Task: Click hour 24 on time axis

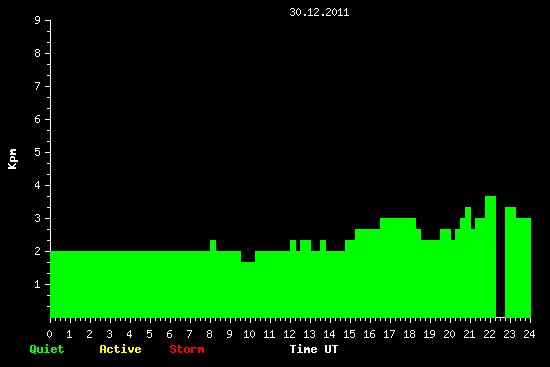Action: click(x=529, y=334)
